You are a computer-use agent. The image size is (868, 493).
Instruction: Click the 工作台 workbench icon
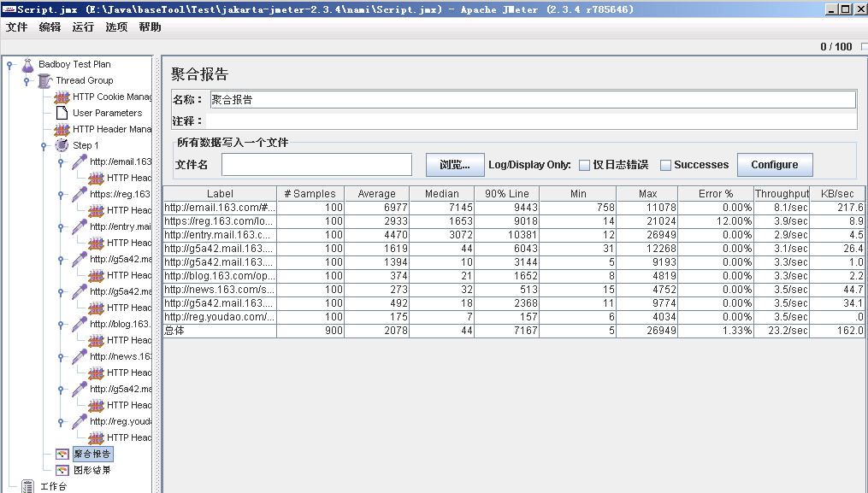pos(26,485)
